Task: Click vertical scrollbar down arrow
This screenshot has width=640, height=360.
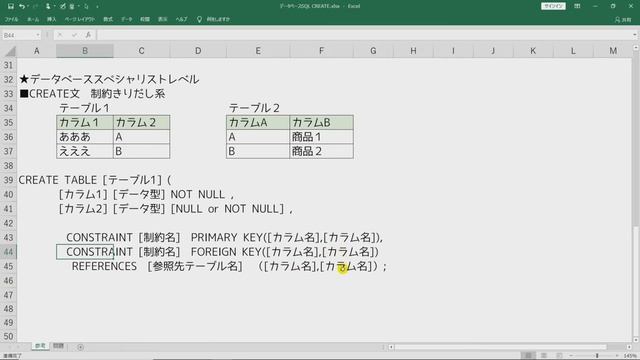Action: (x=636, y=340)
